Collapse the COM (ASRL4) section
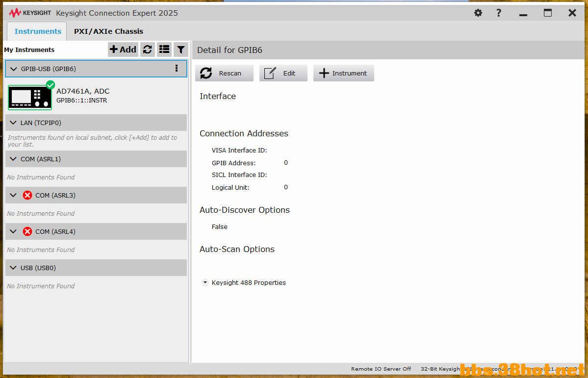The image size is (588, 378). click(14, 231)
